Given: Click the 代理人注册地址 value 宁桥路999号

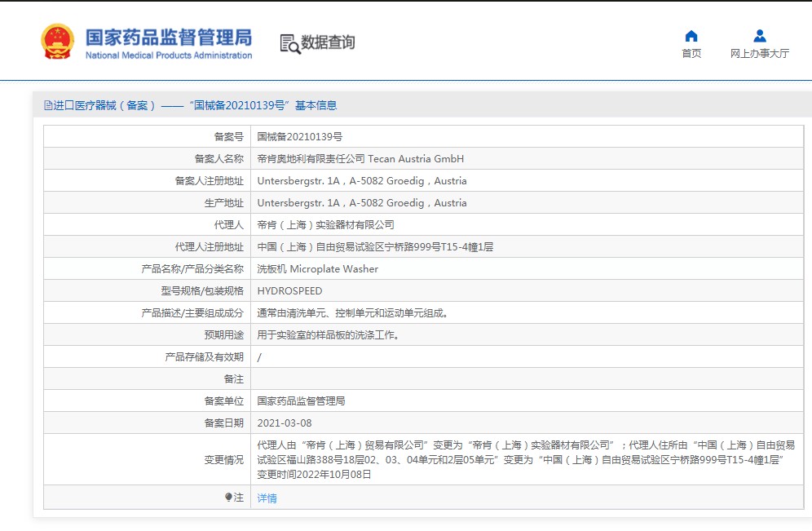Looking at the screenshot, I should click(x=375, y=247).
